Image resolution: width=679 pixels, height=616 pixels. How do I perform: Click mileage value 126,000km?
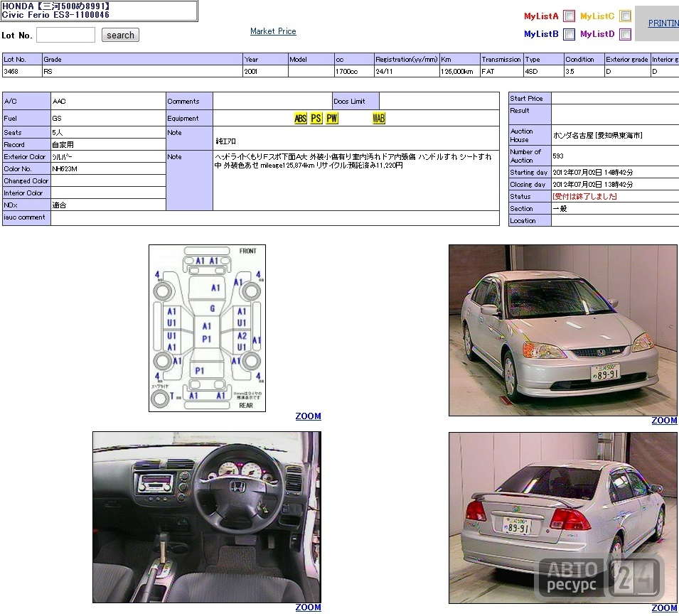(x=457, y=71)
